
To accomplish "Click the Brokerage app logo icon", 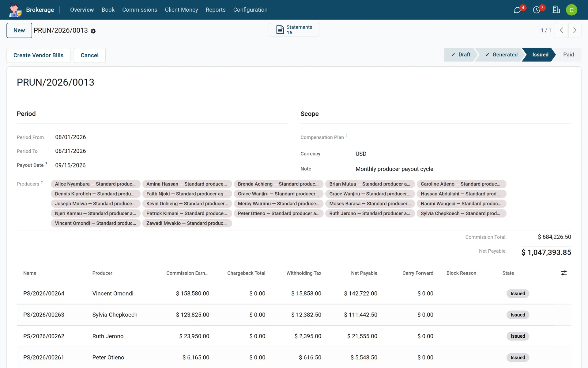I will (x=15, y=10).
